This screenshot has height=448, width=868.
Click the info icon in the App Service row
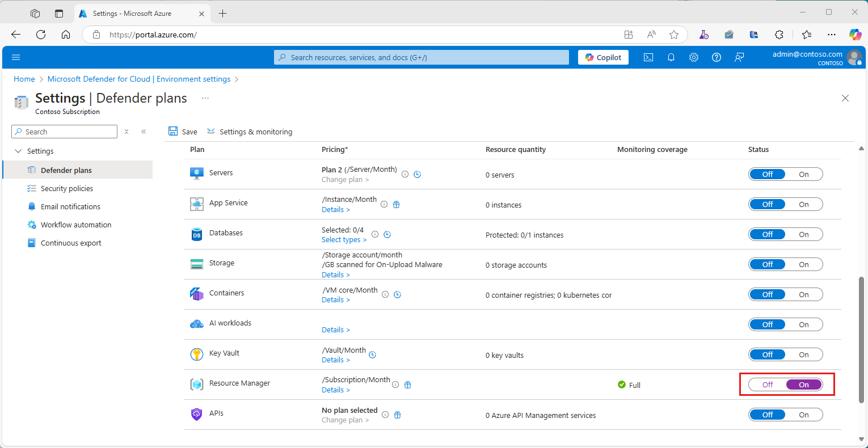coord(384,204)
